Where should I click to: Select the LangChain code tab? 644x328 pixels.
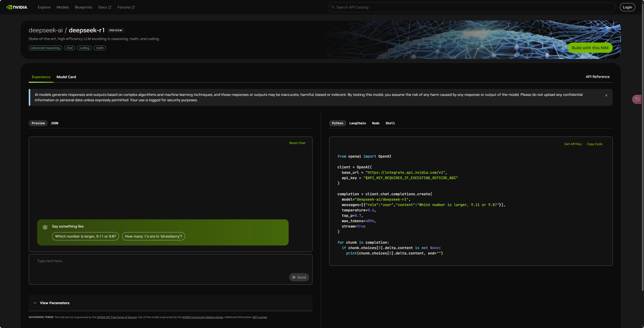(x=357, y=123)
